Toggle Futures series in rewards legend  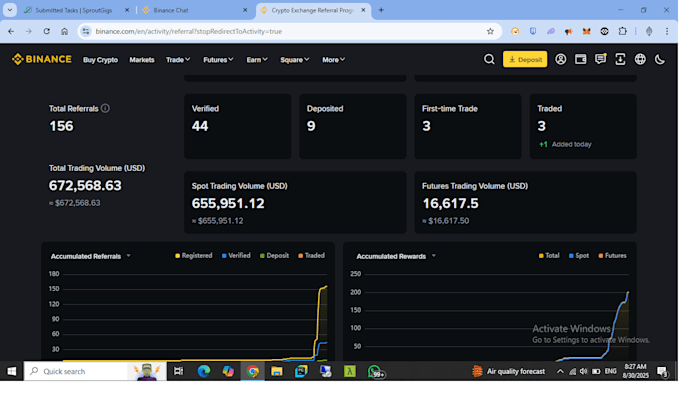(612, 256)
